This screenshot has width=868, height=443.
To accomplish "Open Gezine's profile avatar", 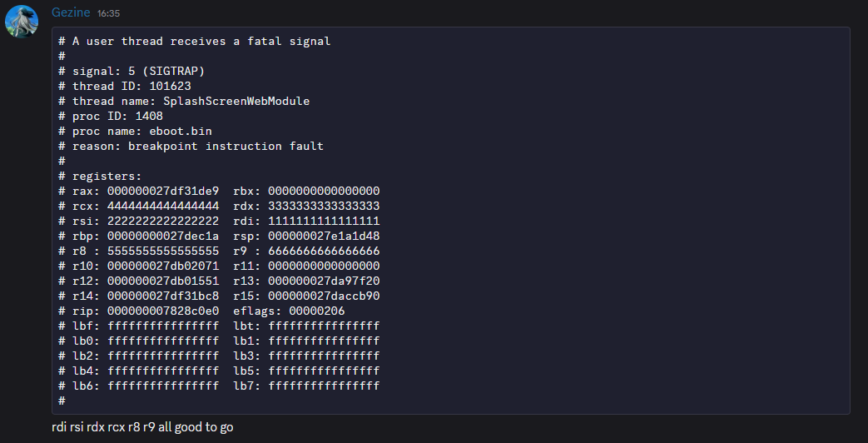I will tap(22, 22).
